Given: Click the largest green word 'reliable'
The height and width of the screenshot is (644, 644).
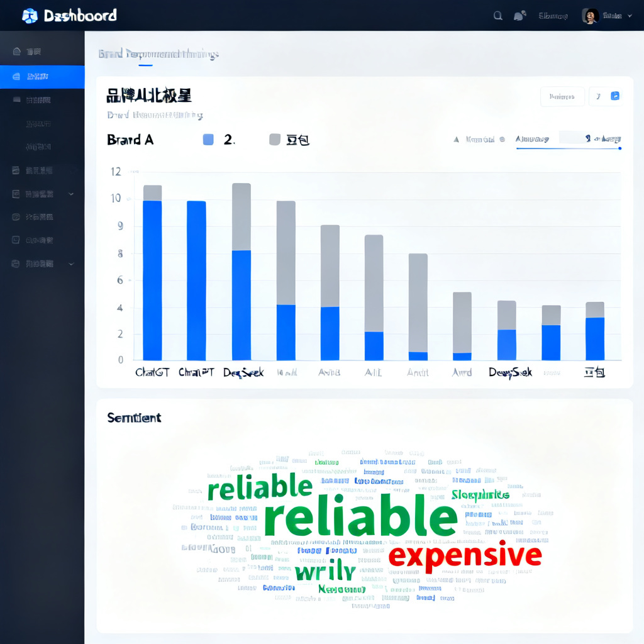Looking at the screenshot, I should point(360,516).
